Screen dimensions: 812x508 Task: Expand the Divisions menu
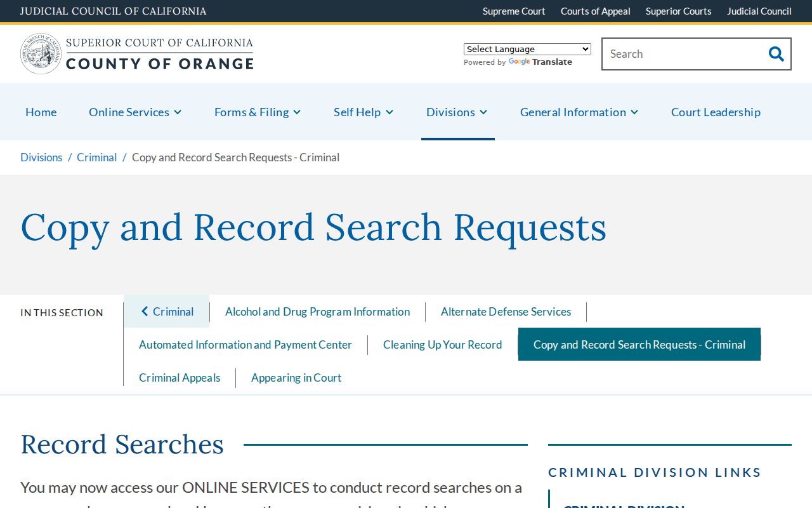pos(457,112)
